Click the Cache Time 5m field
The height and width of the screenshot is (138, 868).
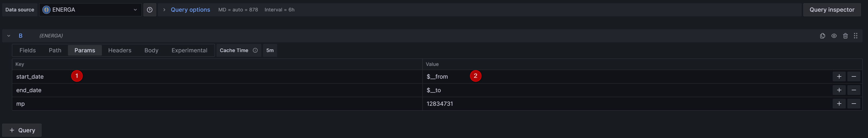pos(270,50)
